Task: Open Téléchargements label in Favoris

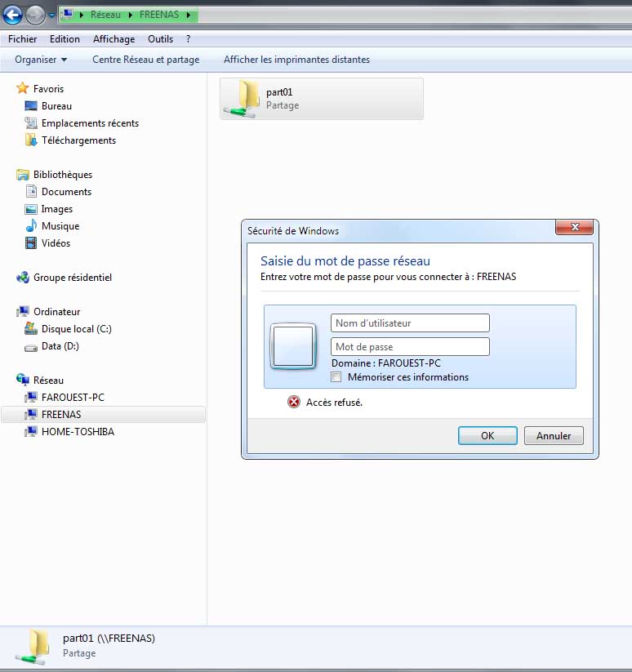Action: click(78, 140)
